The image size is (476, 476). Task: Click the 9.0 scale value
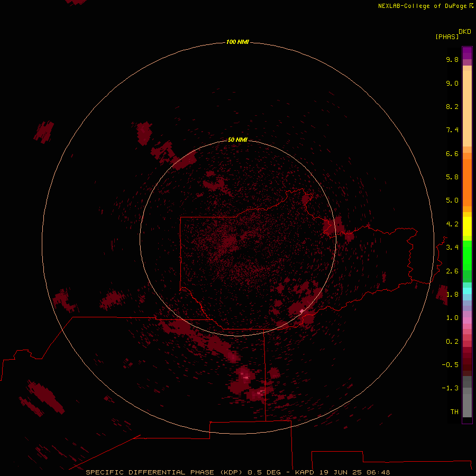452,83
